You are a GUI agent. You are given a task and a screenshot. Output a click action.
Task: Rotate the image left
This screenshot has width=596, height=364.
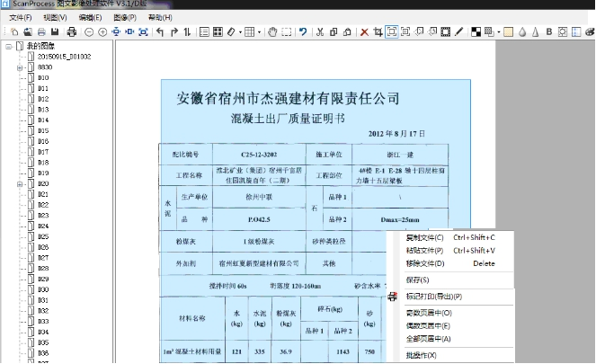point(160,32)
